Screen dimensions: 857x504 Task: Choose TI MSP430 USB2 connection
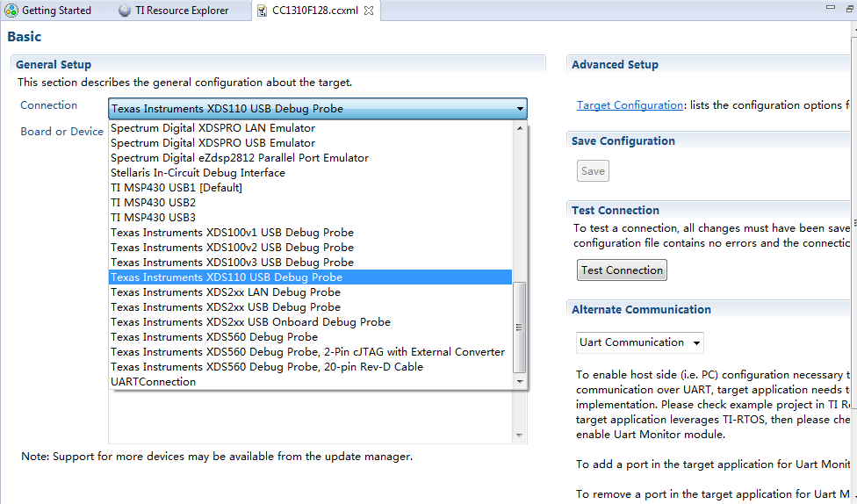(310, 202)
